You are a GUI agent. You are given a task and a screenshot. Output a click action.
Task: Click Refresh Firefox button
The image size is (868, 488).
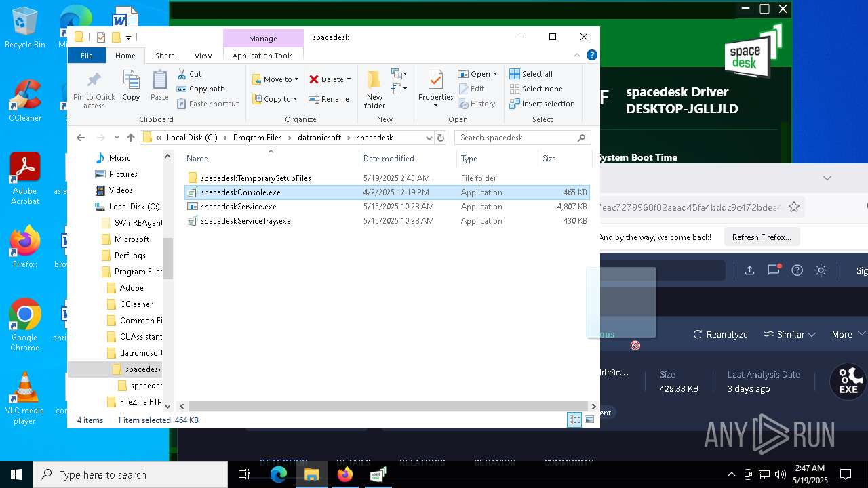pos(762,237)
